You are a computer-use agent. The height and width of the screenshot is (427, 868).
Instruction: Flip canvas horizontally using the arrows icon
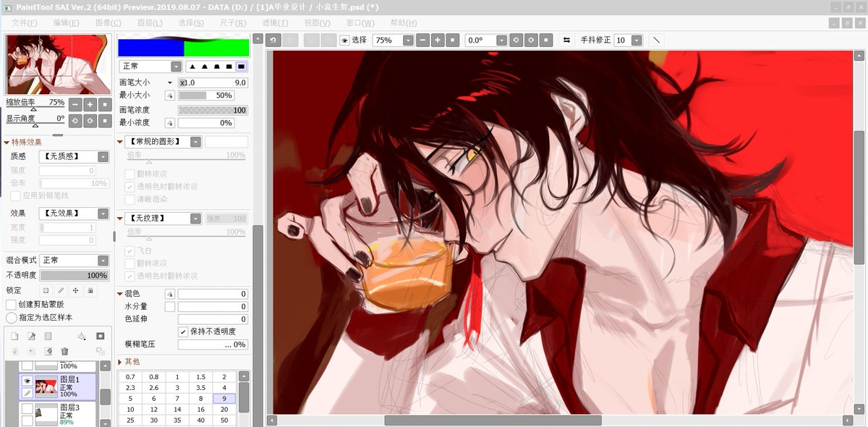pyautogui.click(x=566, y=41)
